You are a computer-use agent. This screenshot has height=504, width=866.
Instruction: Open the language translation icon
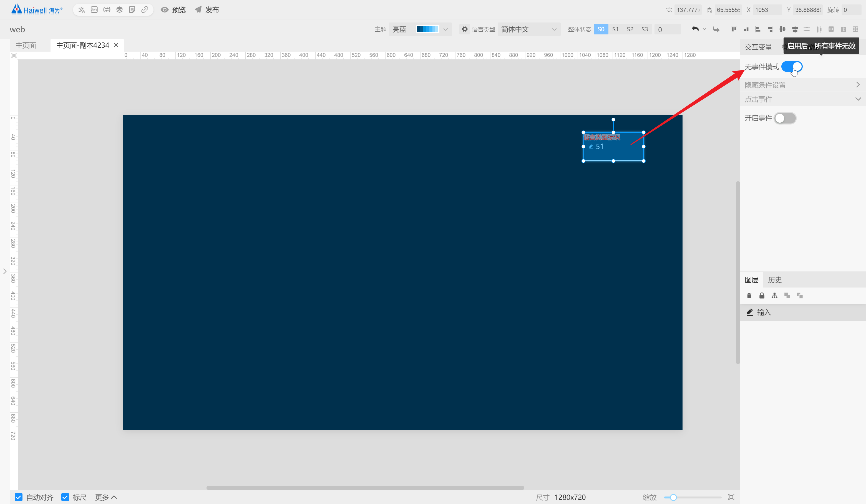(81, 10)
